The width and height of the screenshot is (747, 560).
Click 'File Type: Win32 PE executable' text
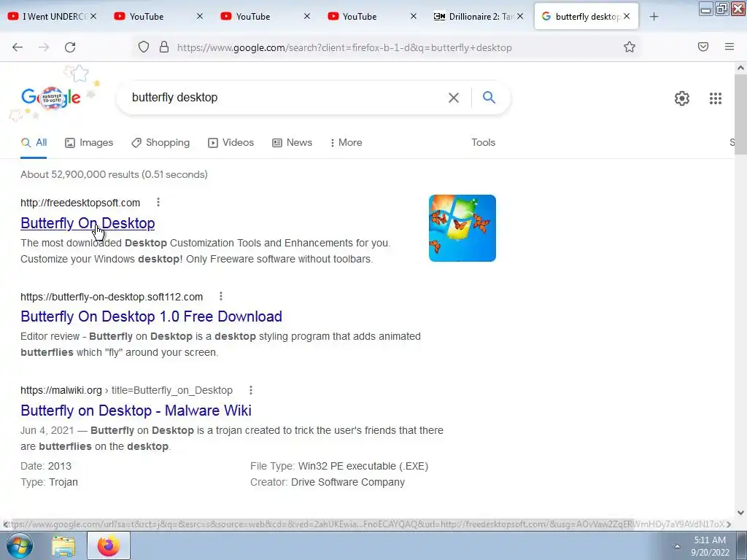(339, 466)
